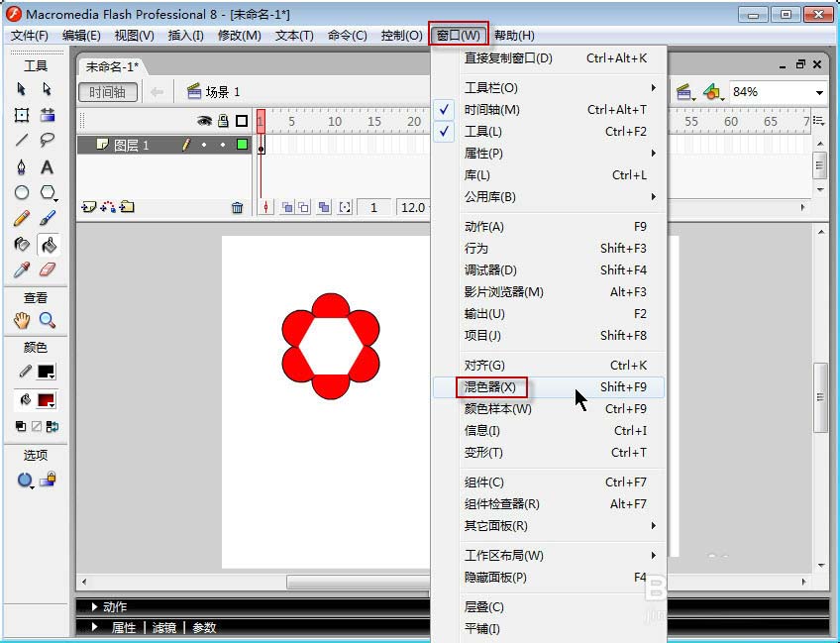This screenshot has width=840, height=643.
Task: Click the 滤镜 filters tab
Action: tap(163, 627)
